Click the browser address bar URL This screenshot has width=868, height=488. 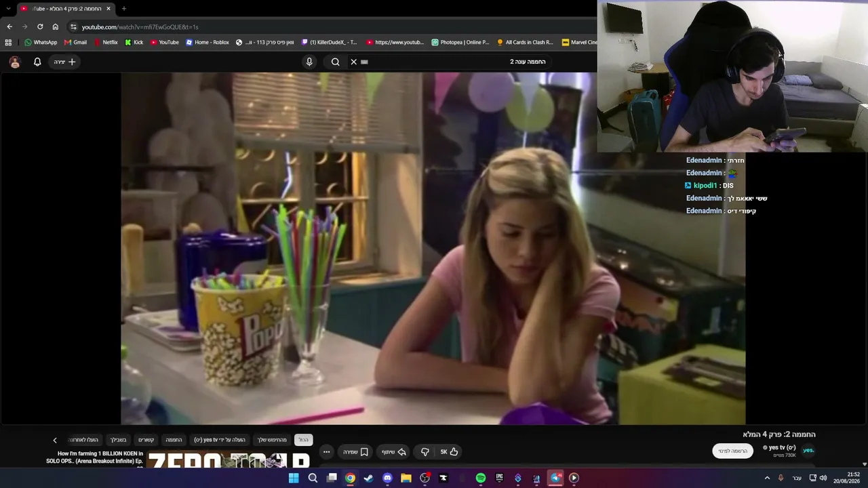point(140,26)
